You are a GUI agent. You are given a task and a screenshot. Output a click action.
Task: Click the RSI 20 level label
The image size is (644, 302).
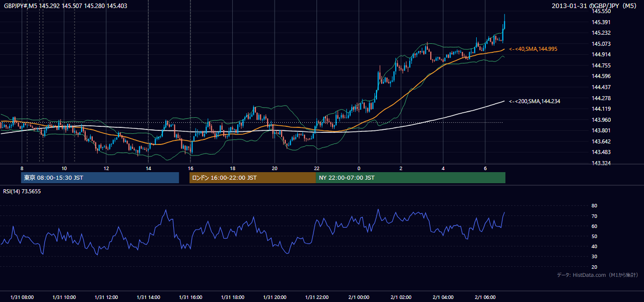(x=595, y=267)
